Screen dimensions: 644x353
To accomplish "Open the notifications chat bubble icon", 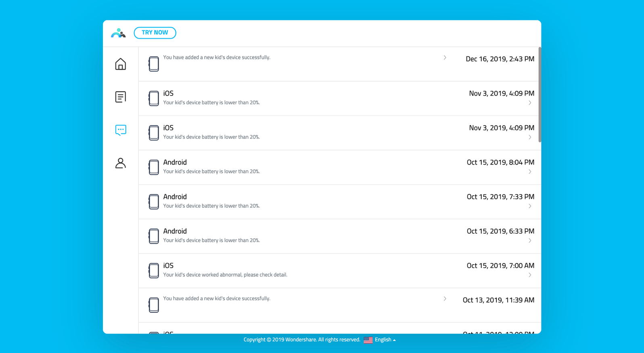I will 120,130.
